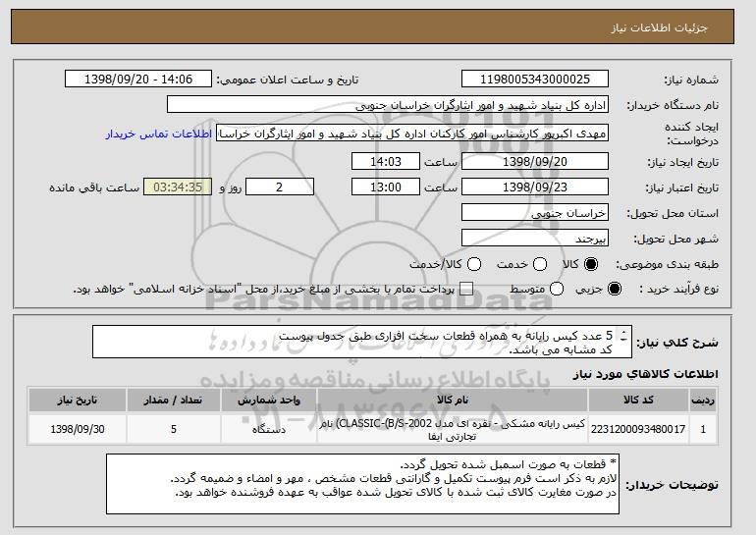The width and height of the screenshot is (756, 535).
Task: Click the need date cell 1398/09/30
Action: pos(78,429)
